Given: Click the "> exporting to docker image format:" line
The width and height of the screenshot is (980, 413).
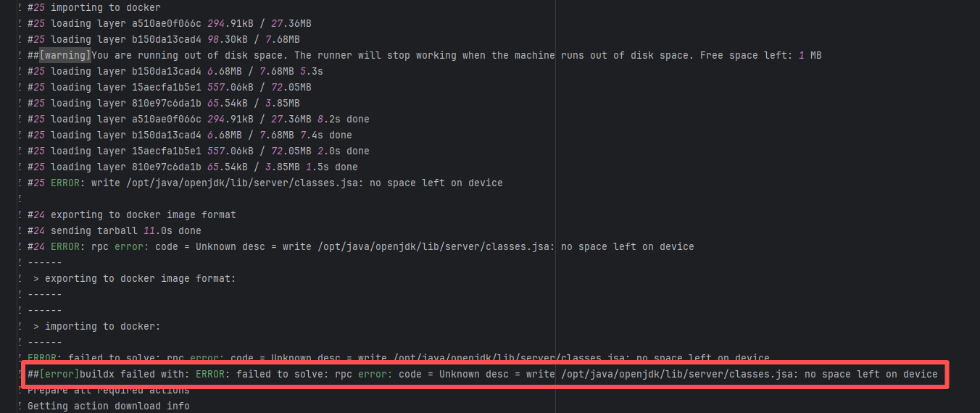Looking at the screenshot, I should coord(134,279).
